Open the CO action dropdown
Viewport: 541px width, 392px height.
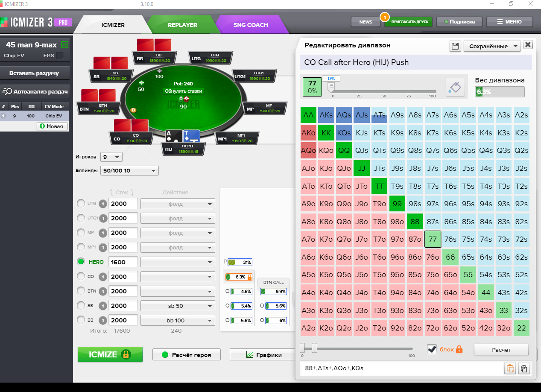[x=178, y=277]
